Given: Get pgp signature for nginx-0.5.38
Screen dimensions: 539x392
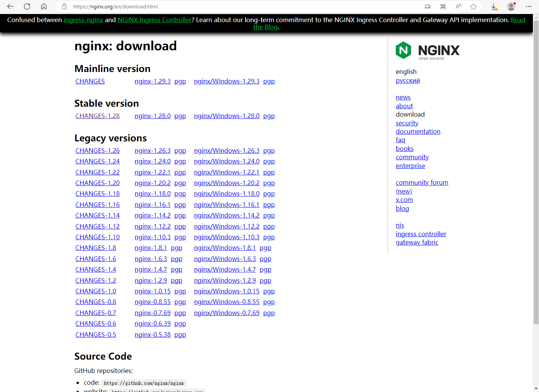Looking at the screenshot, I should pyautogui.click(x=180, y=334).
